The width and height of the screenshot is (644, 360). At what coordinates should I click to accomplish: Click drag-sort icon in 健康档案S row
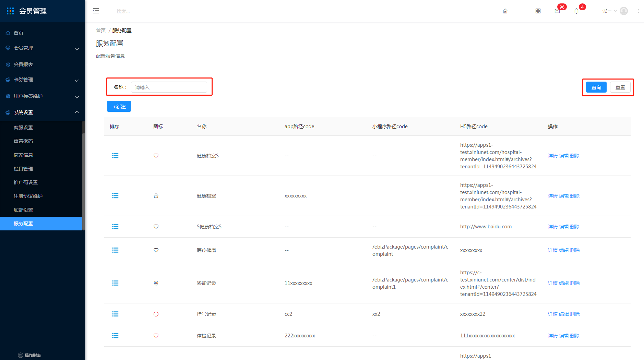click(115, 156)
